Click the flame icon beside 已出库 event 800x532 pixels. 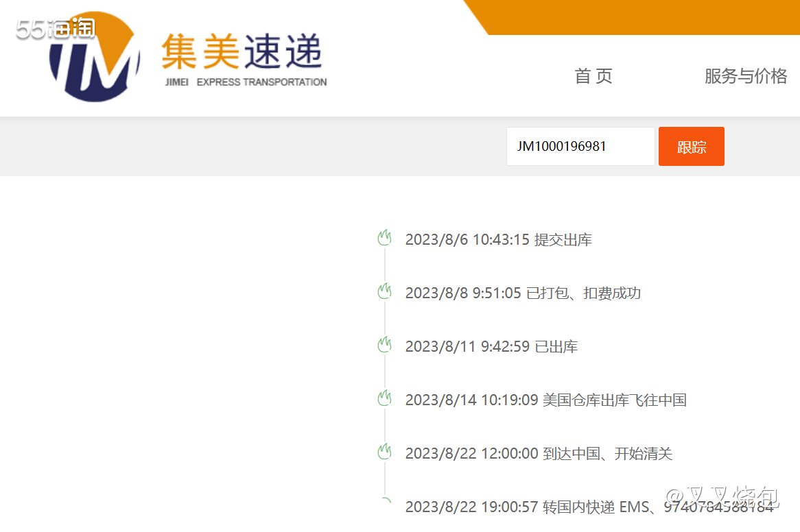pyautogui.click(x=384, y=343)
